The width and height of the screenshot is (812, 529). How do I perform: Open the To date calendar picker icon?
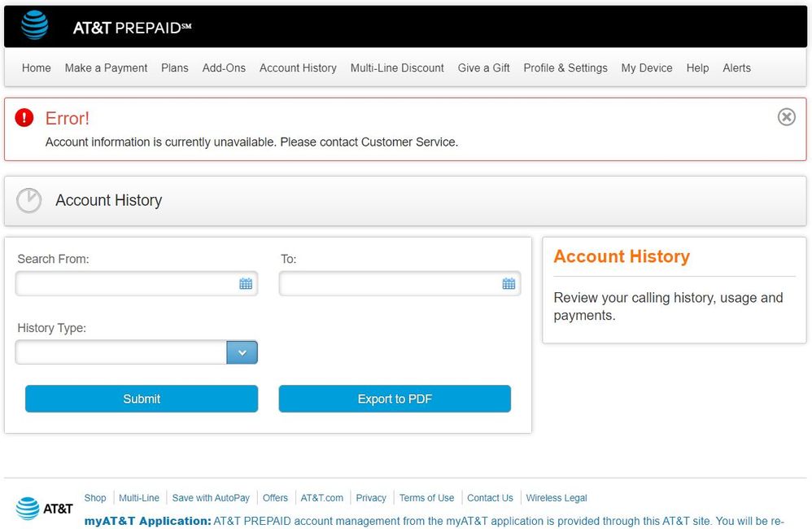pos(509,284)
